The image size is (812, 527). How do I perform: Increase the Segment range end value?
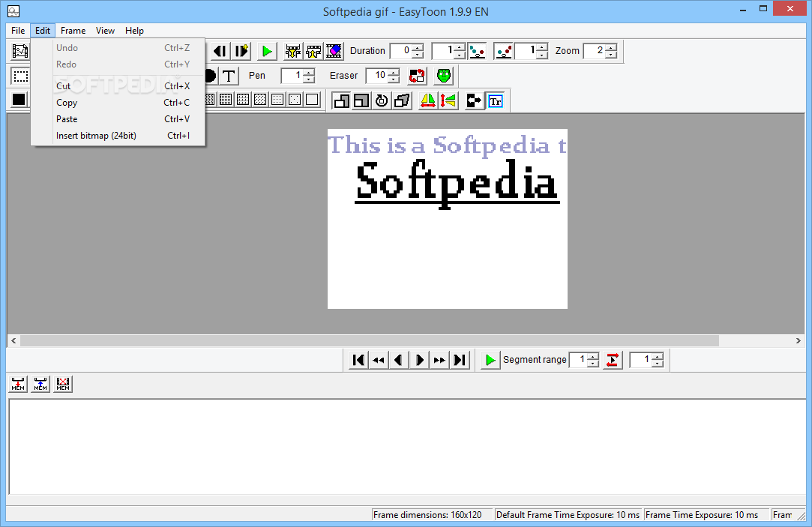tap(657, 356)
